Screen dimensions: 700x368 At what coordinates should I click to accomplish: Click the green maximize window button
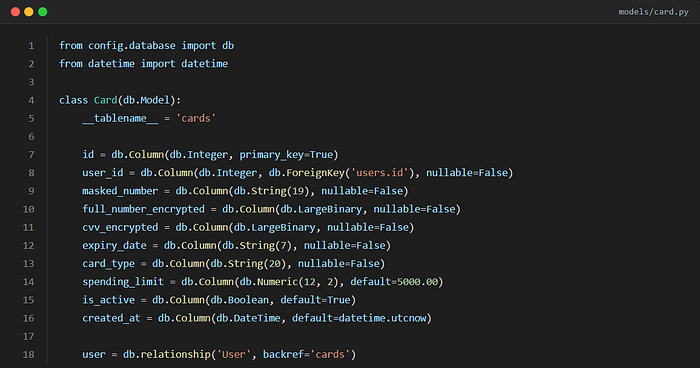point(42,12)
